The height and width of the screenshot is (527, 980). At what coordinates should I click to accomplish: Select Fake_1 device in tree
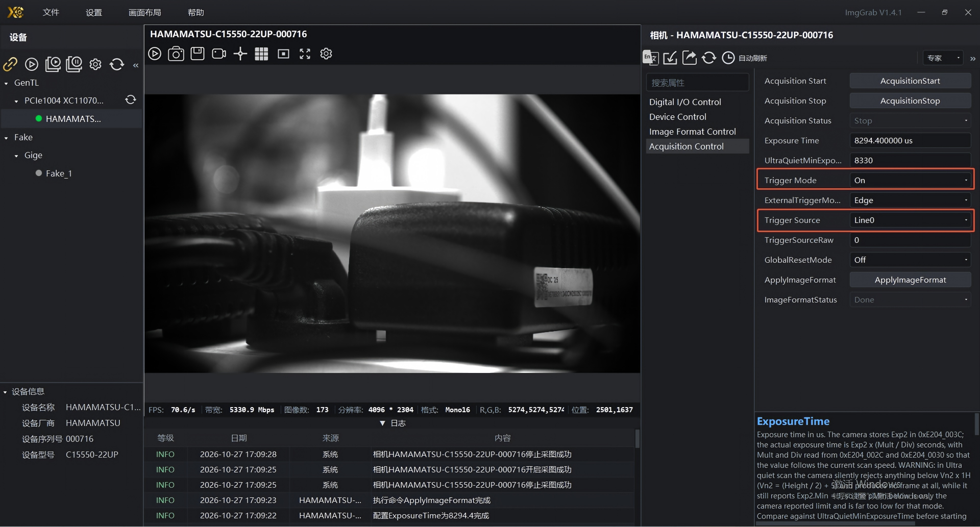pos(59,173)
